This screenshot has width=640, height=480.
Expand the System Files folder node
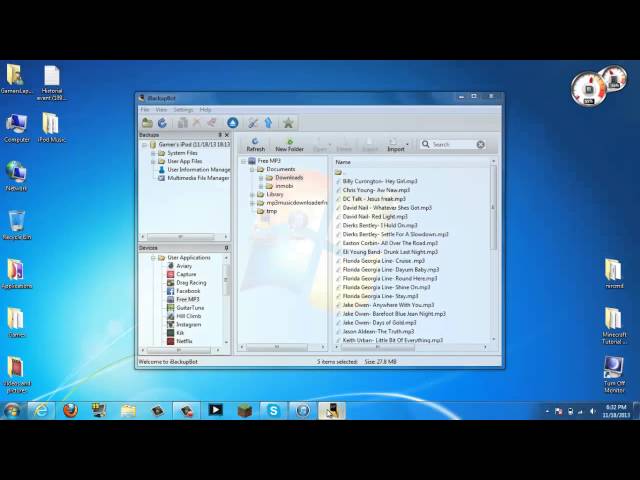153,153
